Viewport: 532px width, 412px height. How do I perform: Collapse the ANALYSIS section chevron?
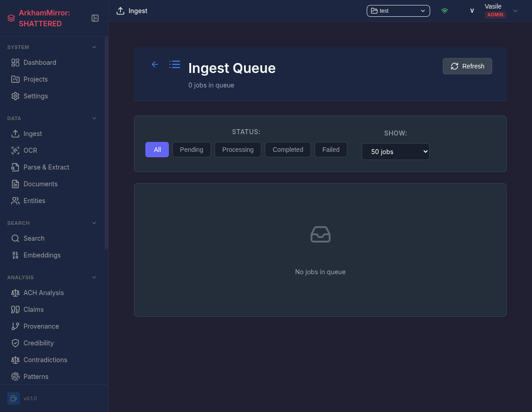[x=94, y=277]
